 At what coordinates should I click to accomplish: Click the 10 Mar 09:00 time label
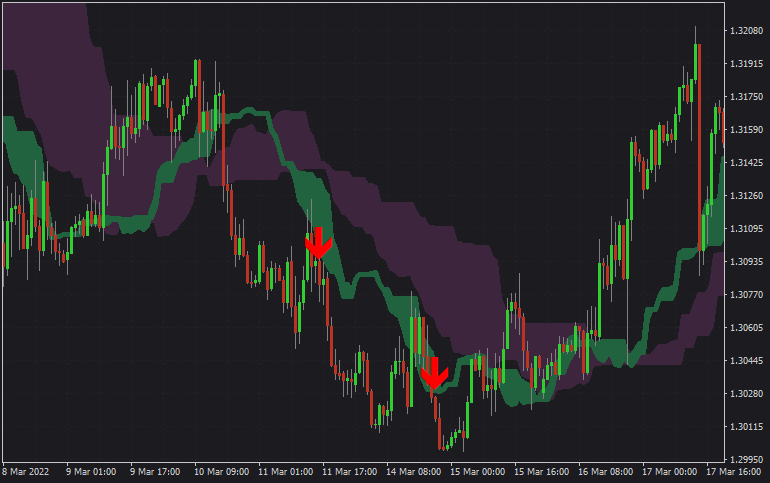pos(221,472)
